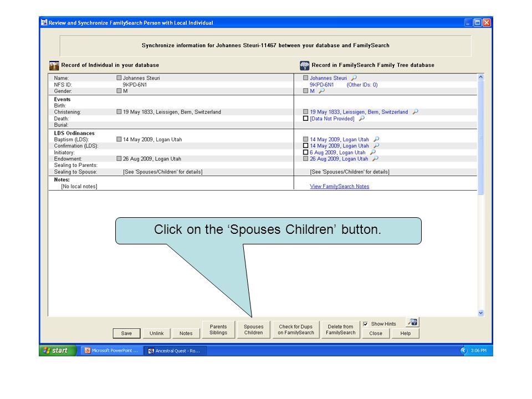Click FamilySearch ID 9KPD-6N1 link

click(321, 84)
